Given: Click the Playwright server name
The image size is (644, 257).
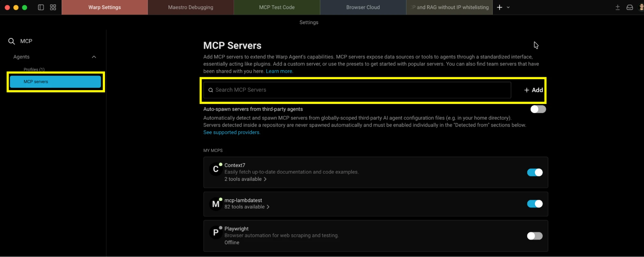Looking at the screenshot, I should 236,229.
